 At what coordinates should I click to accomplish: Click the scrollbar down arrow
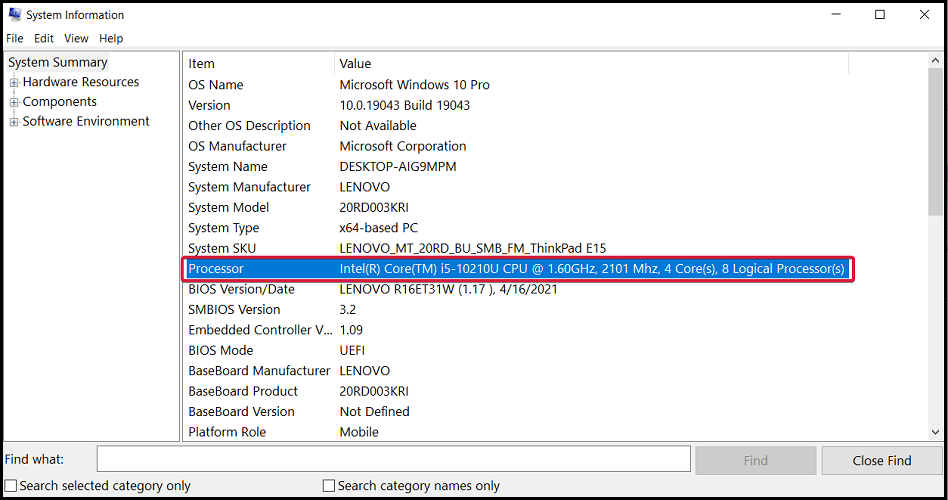[935, 432]
